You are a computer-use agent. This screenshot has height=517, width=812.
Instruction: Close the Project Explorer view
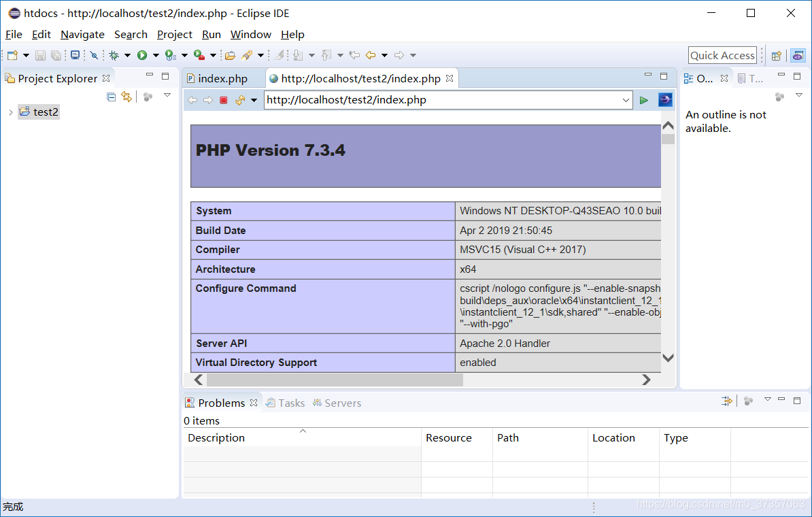click(106, 78)
